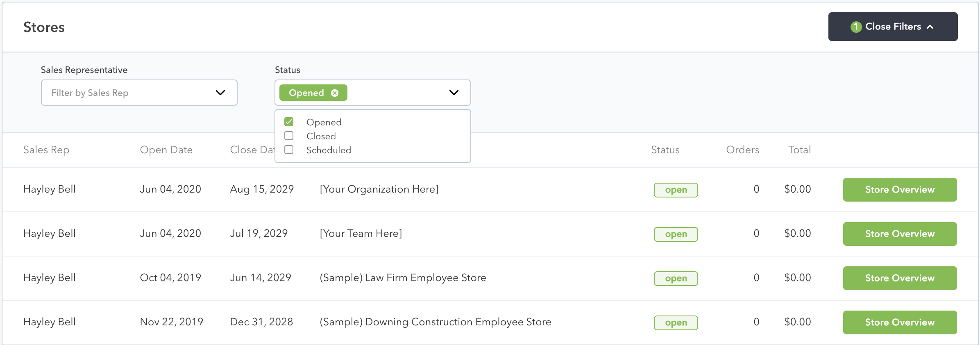Select the Closed option in status list

pos(321,136)
